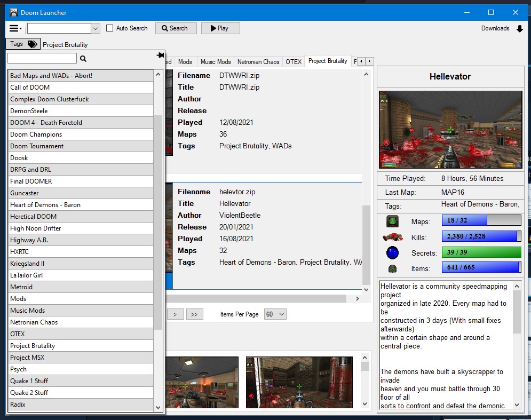The image size is (531, 420).
Task: Click the Kills gibbed corpse icon
Action: click(x=392, y=237)
